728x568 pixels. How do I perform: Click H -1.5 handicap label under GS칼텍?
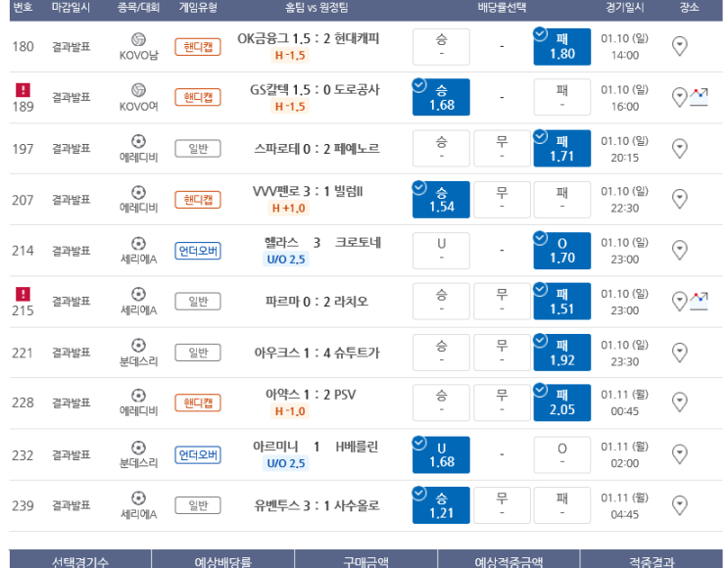coord(290,107)
